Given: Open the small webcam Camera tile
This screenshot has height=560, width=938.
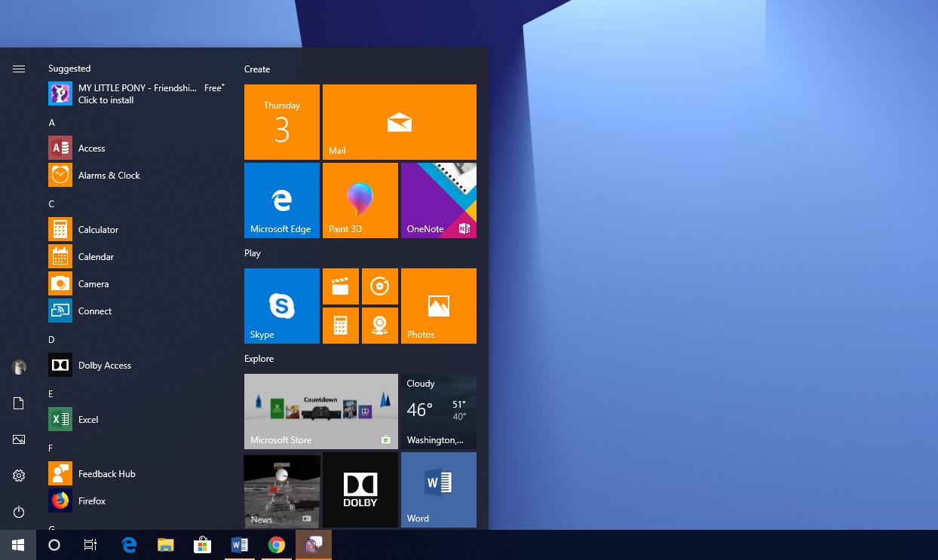Looking at the screenshot, I should [380, 326].
